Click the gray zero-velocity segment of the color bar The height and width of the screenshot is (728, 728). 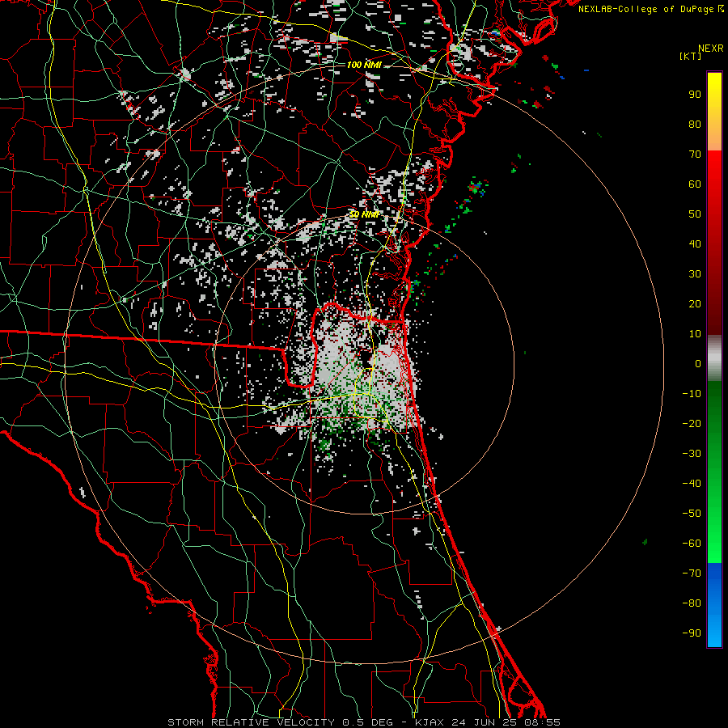point(714,358)
